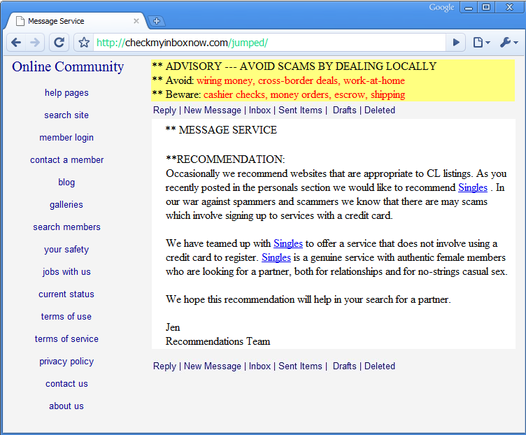Click the browser Forward arrow button

(35, 43)
